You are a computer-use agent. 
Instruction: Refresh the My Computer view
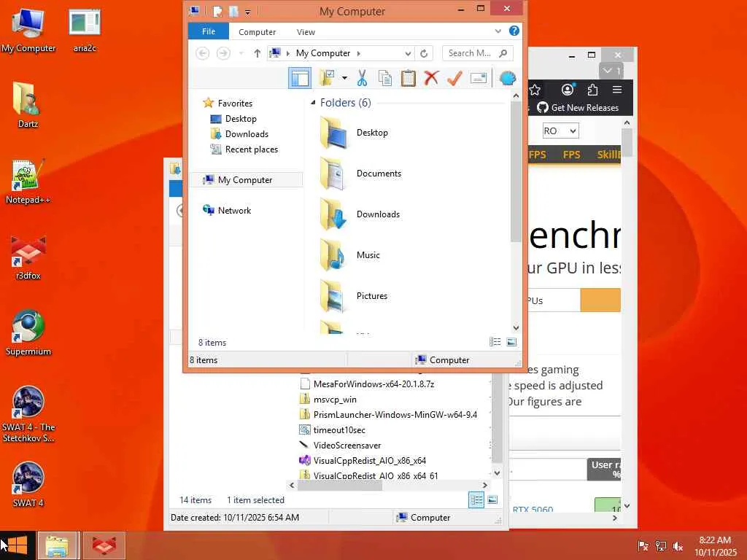coord(424,53)
